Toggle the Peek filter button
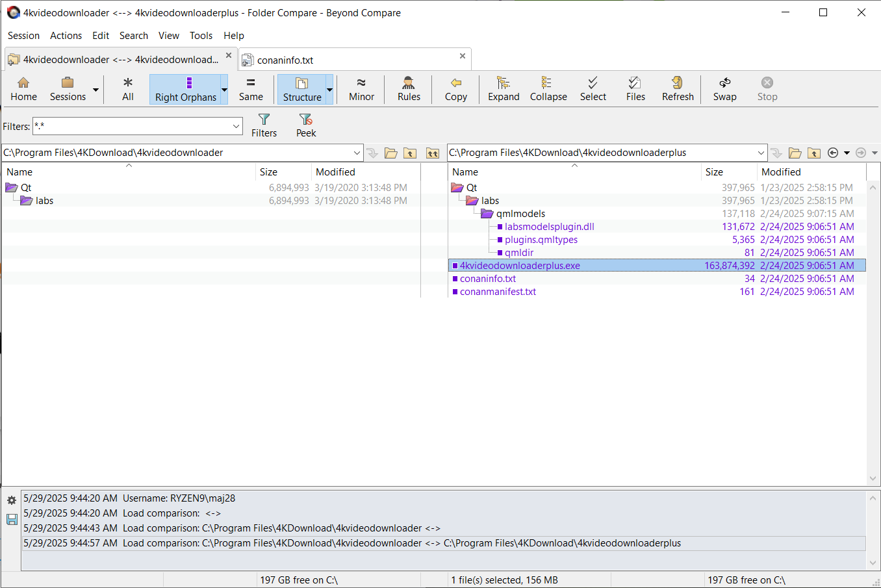 [x=306, y=125]
